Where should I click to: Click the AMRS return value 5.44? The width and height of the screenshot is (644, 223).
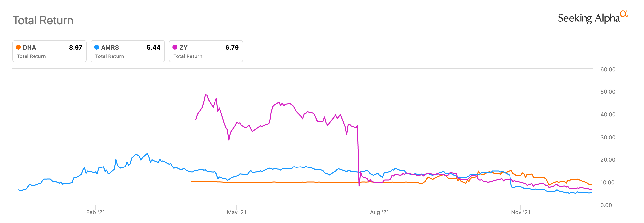click(154, 48)
